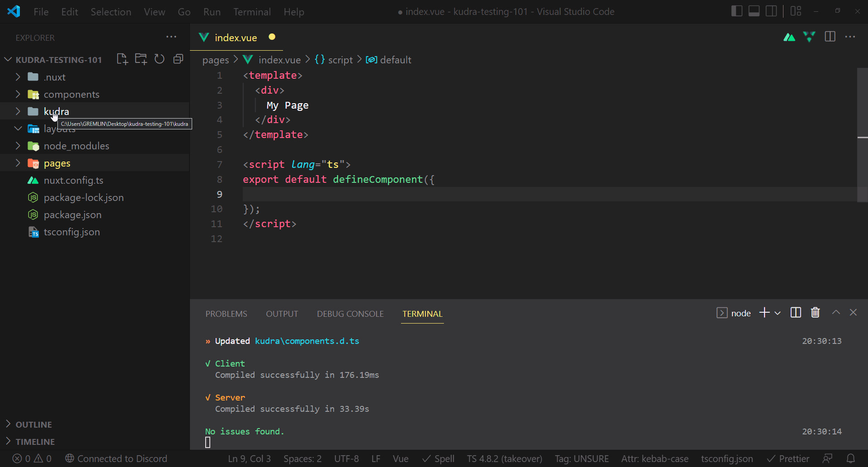
Task: Open the Go menu
Action: tap(184, 12)
